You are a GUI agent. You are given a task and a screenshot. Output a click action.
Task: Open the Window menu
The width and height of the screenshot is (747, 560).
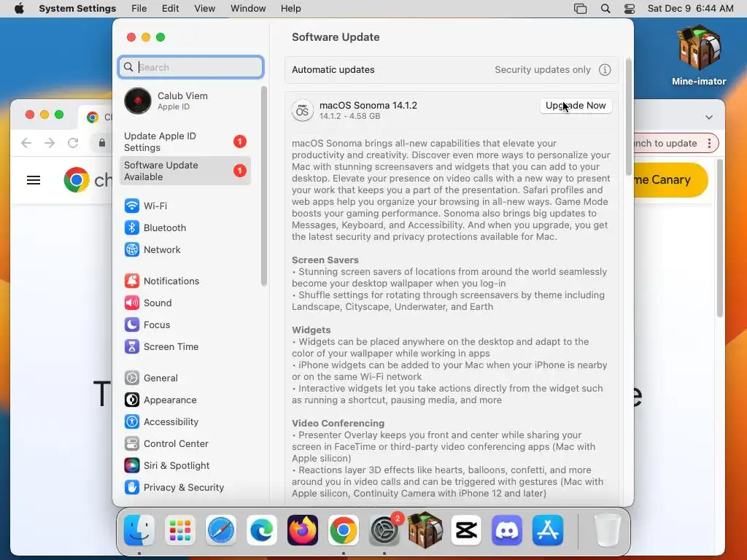(248, 9)
